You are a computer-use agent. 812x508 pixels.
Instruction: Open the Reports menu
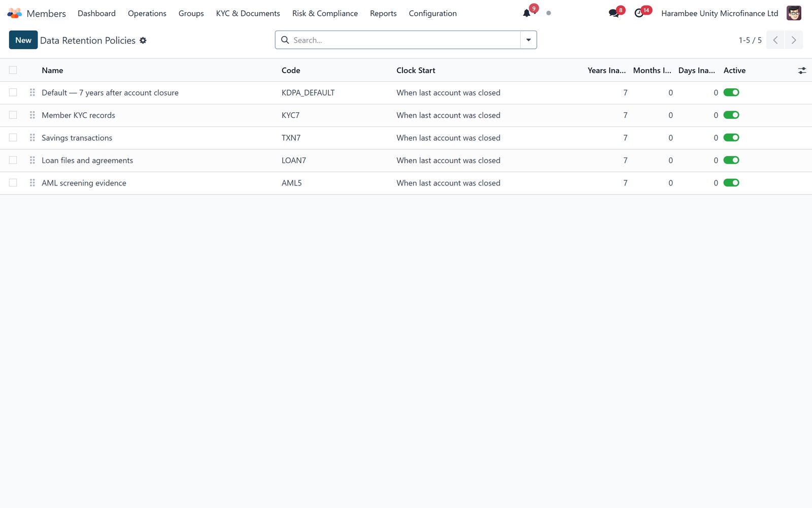[x=383, y=13]
